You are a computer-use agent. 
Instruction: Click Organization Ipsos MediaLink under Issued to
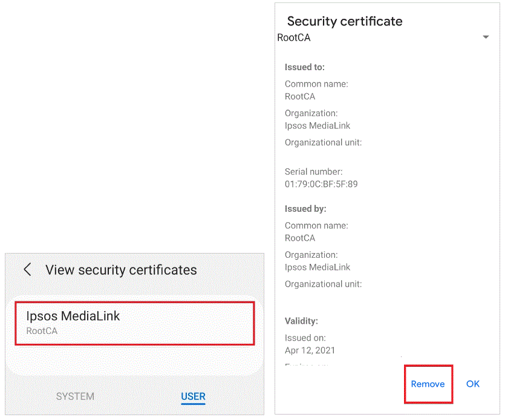pos(317,125)
